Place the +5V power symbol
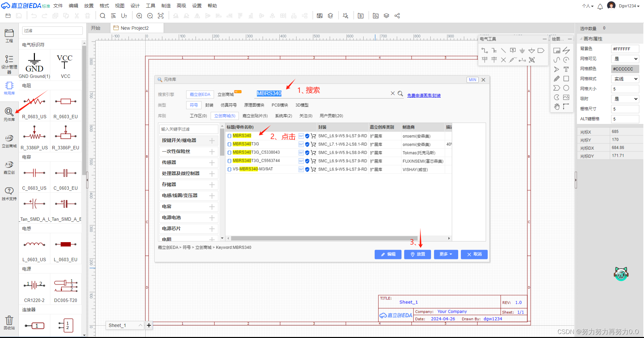Image resolution: width=644 pixels, height=338 pixels. point(494,60)
